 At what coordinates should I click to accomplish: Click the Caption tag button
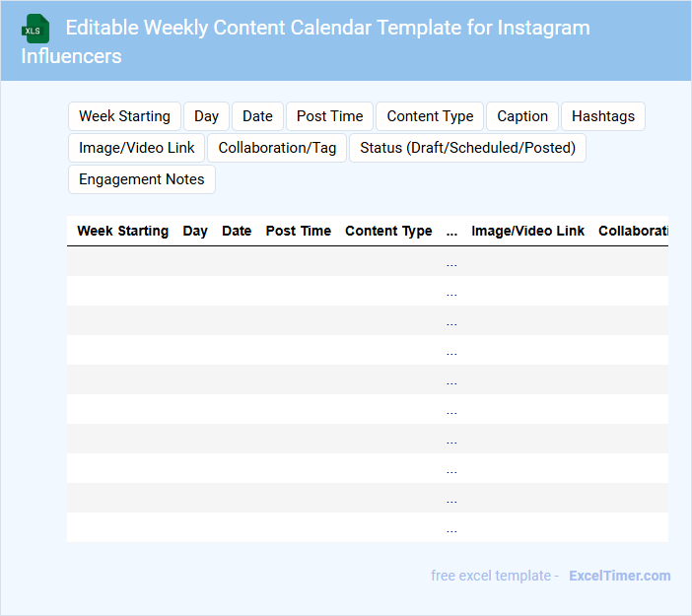tap(522, 116)
